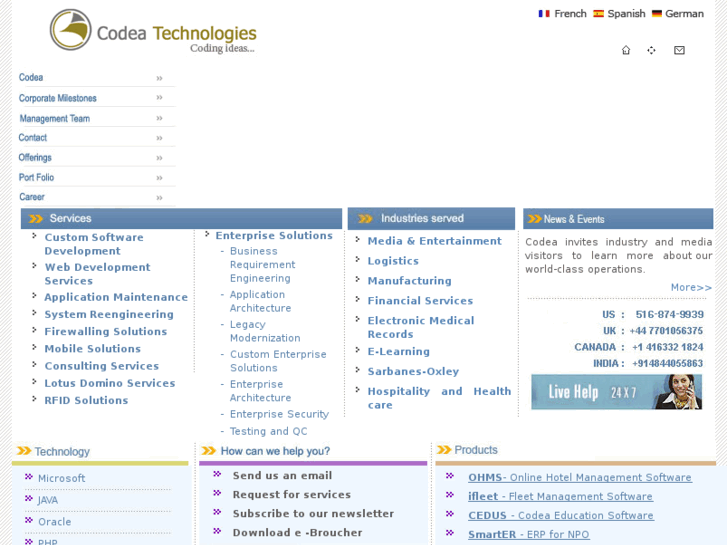
Task: Open Manufacturing industry link
Action: pos(409,281)
